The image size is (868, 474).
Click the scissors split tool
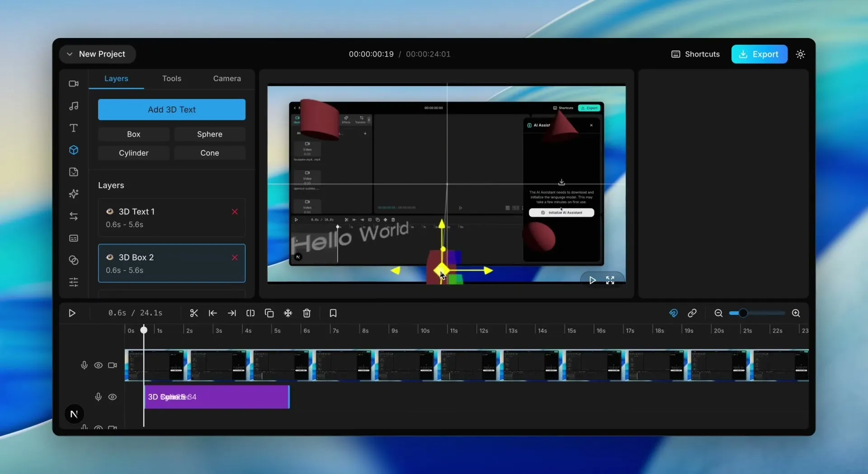pos(194,313)
